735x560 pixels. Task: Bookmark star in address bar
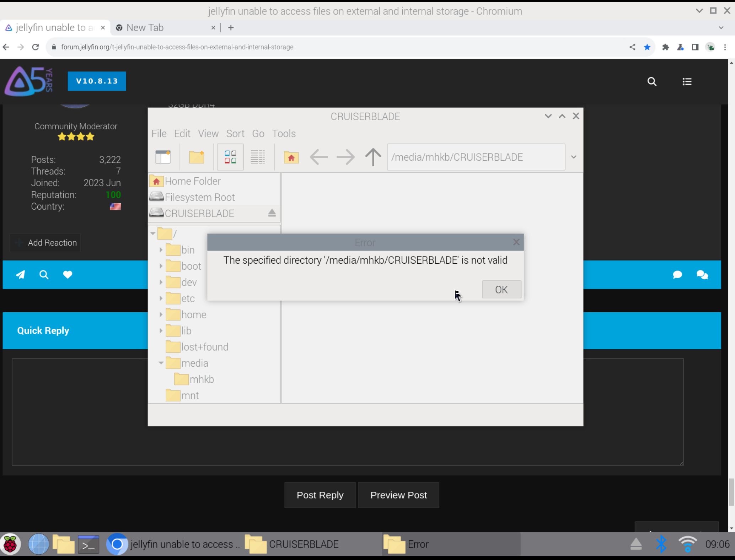(647, 47)
